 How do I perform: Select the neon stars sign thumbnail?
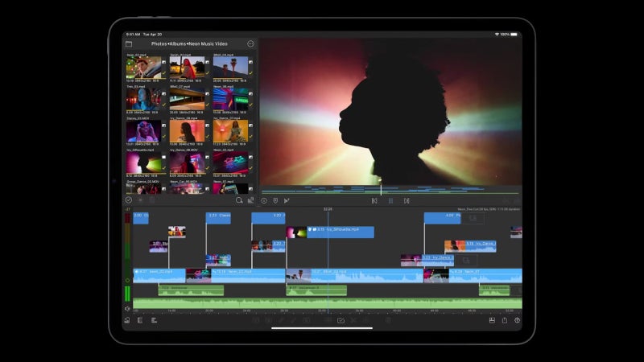point(230,163)
